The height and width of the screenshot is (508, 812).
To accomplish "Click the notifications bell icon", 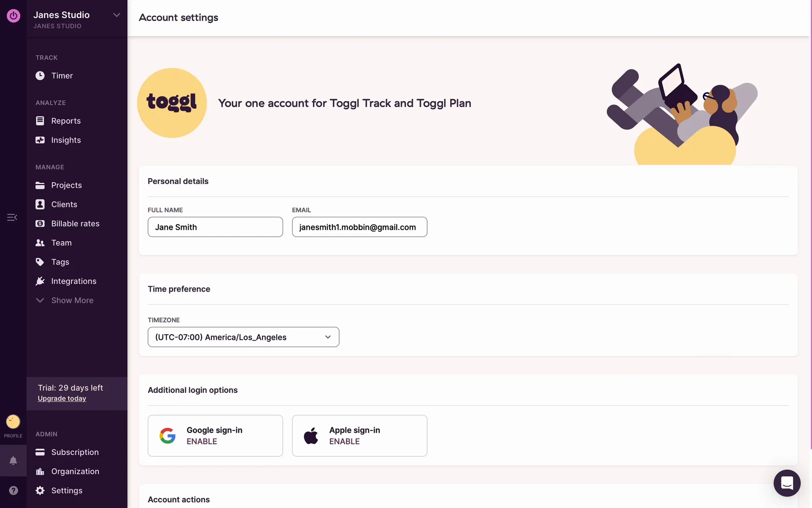I will (x=13, y=461).
